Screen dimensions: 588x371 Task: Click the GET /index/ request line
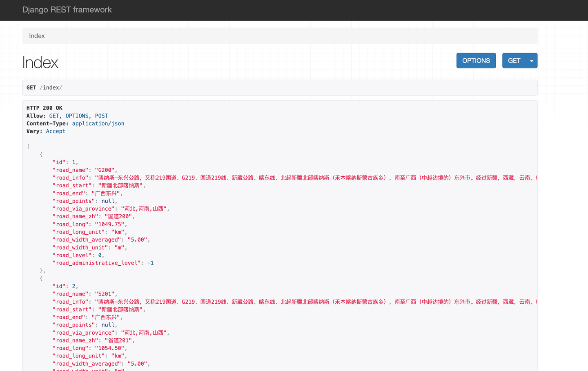coord(44,87)
